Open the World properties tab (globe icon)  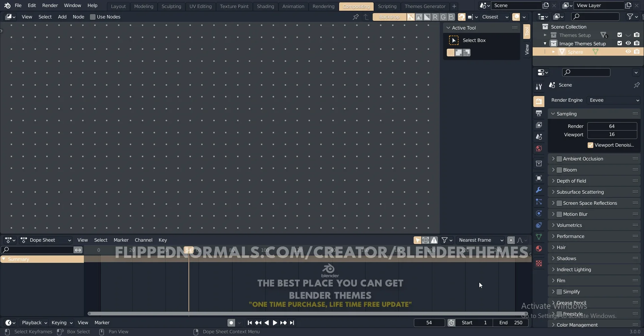click(x=539, y=148)
